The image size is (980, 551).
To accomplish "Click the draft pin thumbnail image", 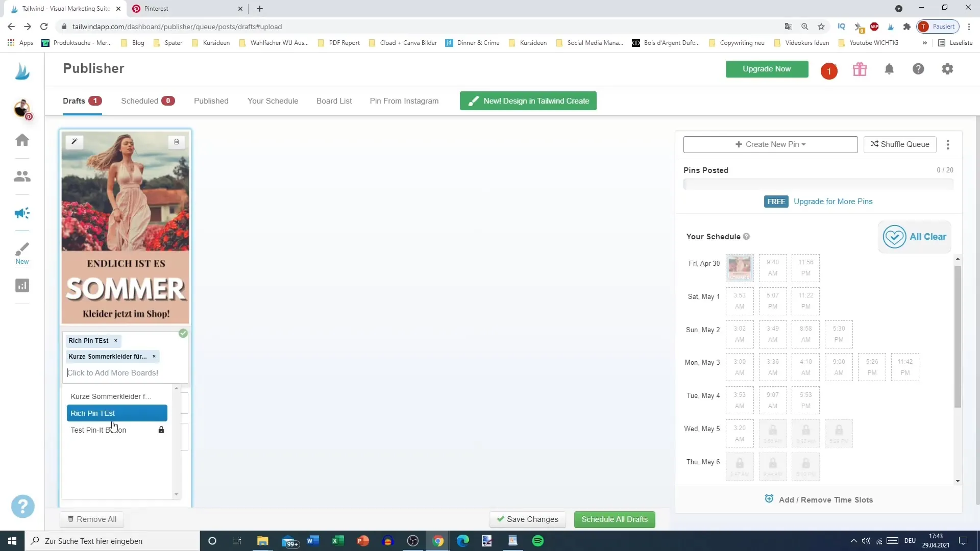I will pos(126,228).
